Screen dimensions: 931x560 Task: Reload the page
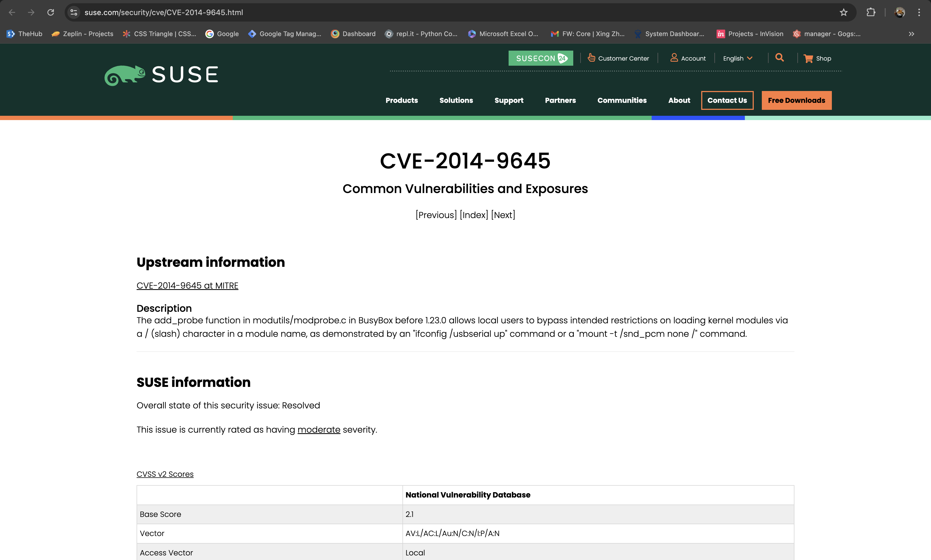pos(51,12)
